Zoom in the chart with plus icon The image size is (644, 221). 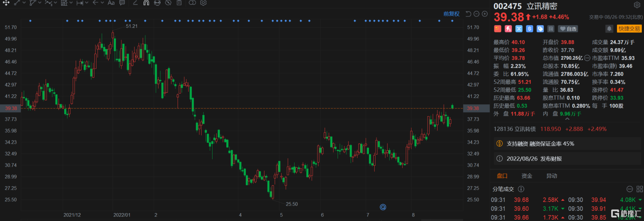(485, 14)
